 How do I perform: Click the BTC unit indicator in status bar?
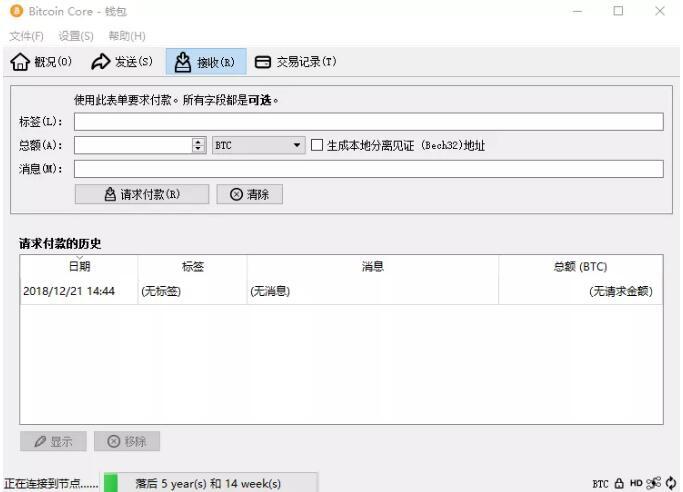pos(600,484)
